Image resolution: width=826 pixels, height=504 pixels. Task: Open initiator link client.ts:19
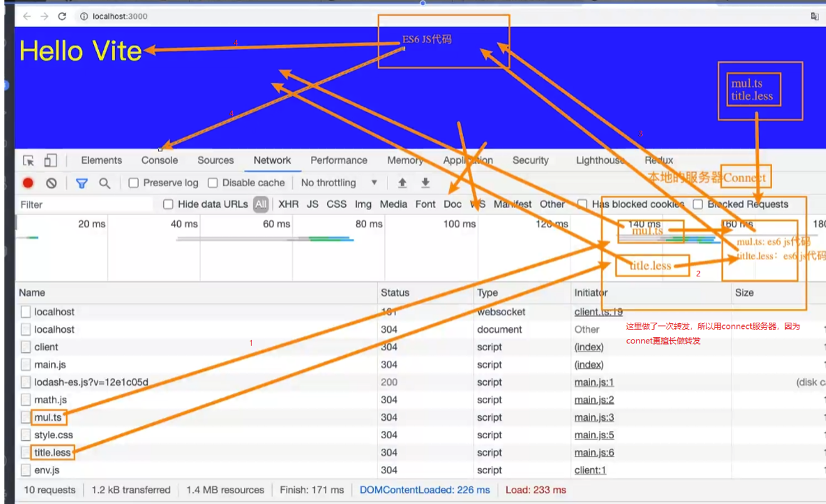pos(598,312)
